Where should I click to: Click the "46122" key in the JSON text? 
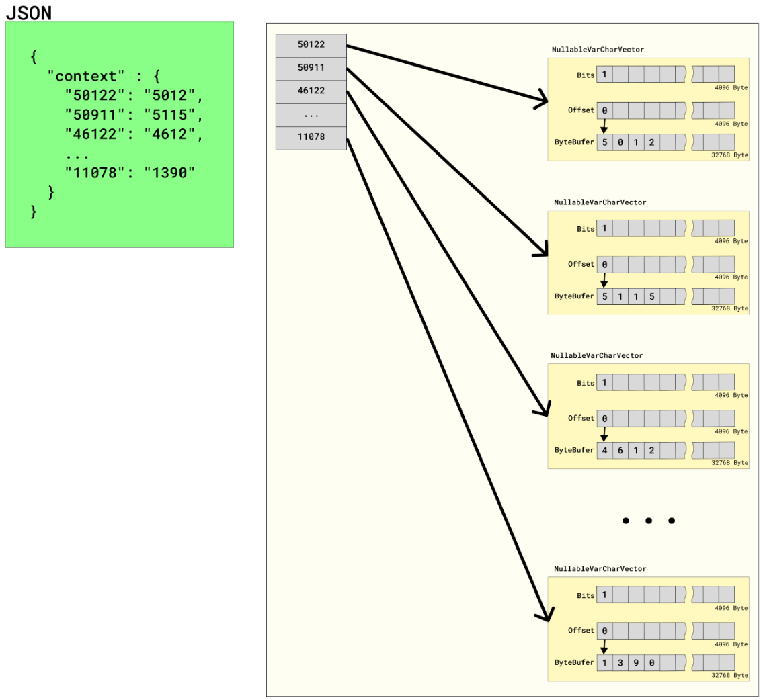click(95, 134)
